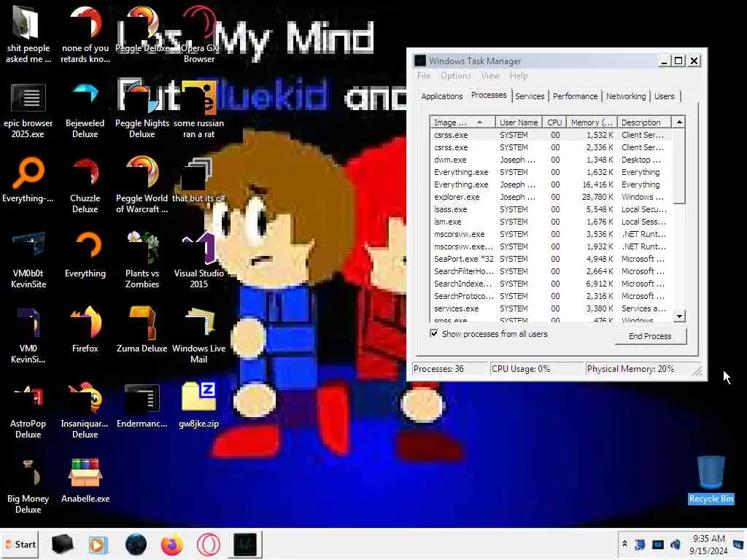Sort processes by Image Name column
The height and width of the screenshot is (560, 747).
(x=462, y=122)
